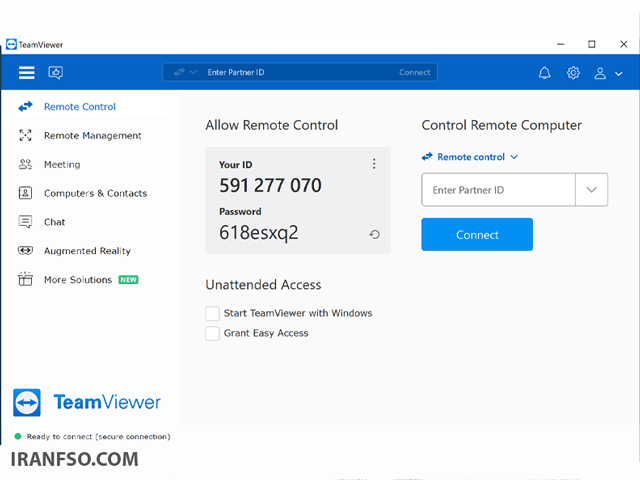Click the Remote Management expand-arrows icon
The image size is (640, 480).
click(25, 135)
